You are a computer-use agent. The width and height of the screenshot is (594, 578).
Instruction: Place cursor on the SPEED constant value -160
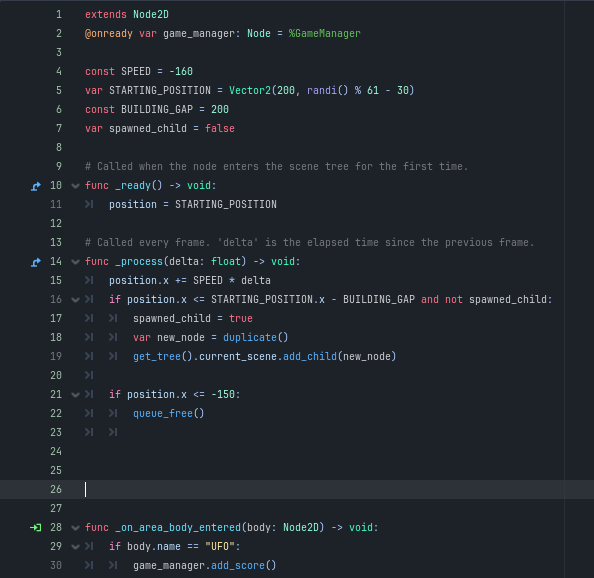click(x=181, y=72)
